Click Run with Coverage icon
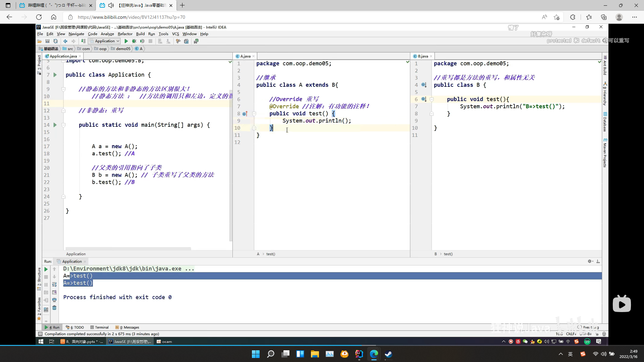Viewport: 644px width, 362px height. click(x=142, y=41)
